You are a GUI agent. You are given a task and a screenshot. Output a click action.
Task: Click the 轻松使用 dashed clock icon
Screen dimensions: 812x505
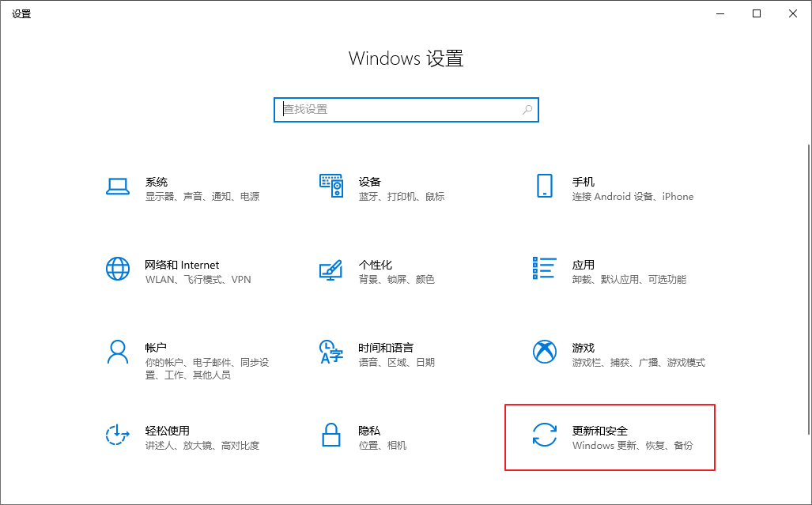click(x=118, y=435)
